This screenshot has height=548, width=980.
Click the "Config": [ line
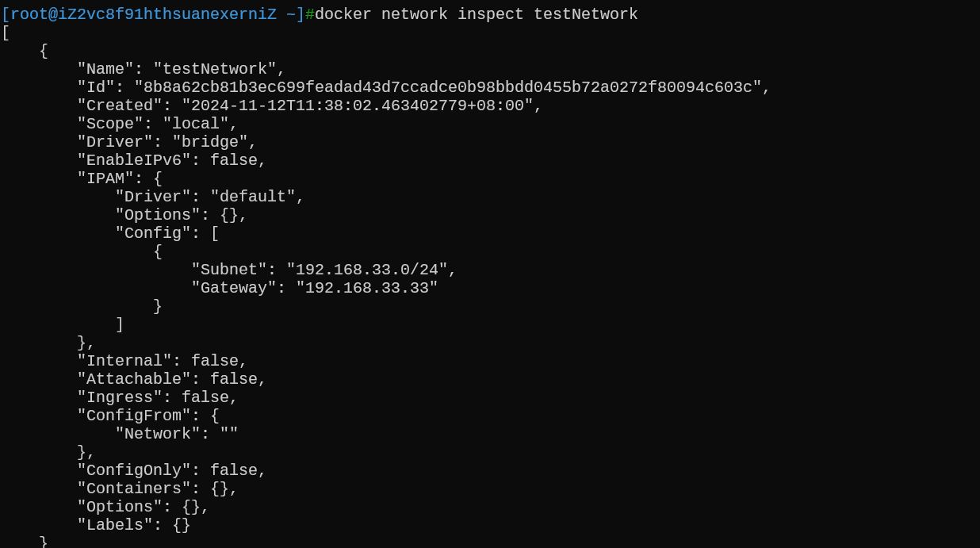click(x=167, y=233)
